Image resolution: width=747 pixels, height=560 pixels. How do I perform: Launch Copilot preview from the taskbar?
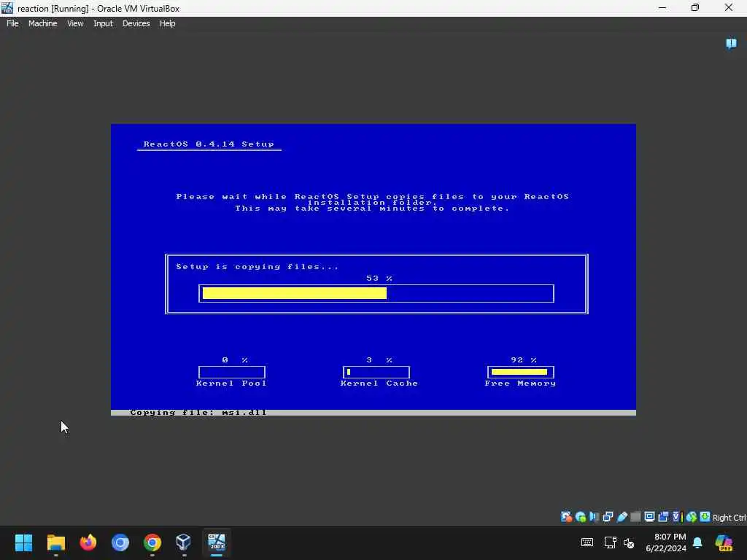click(x=724, y=542)
